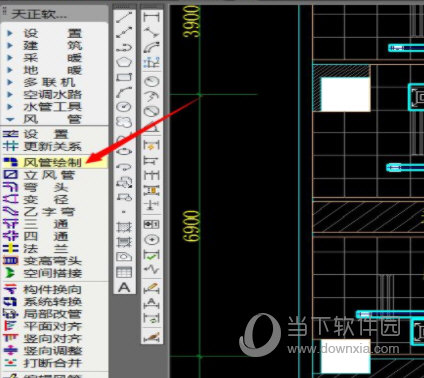424x378 pixels.
Task: Click the Make Block icon
Action: coord(124,197)
